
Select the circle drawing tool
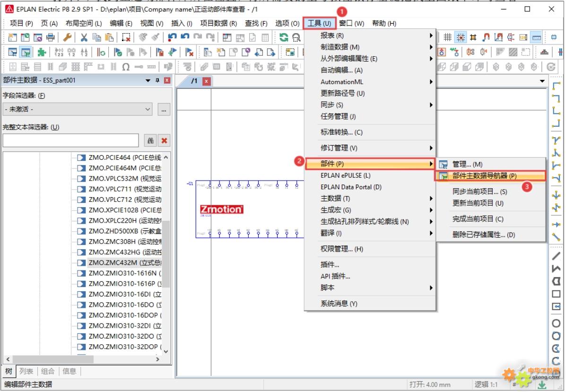tap(556, 323)
